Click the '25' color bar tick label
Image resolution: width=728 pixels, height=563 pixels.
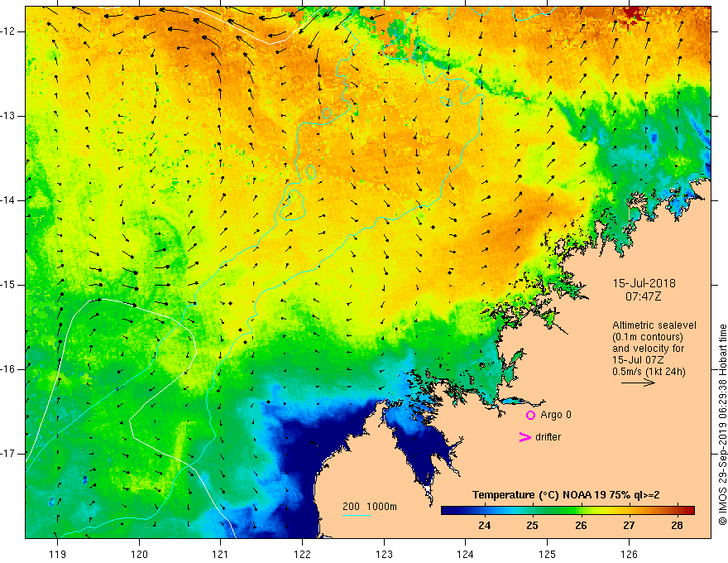coord(532,526)
